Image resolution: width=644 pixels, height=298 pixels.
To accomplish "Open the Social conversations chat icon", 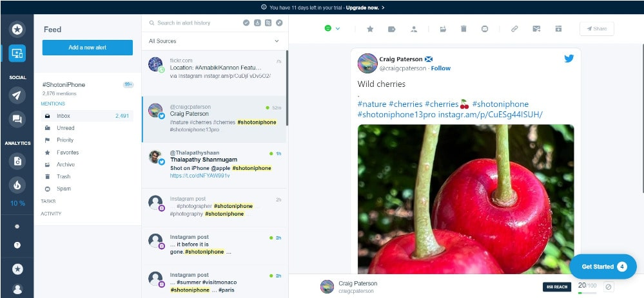I will pyautogui.click(x=17, y=119).
